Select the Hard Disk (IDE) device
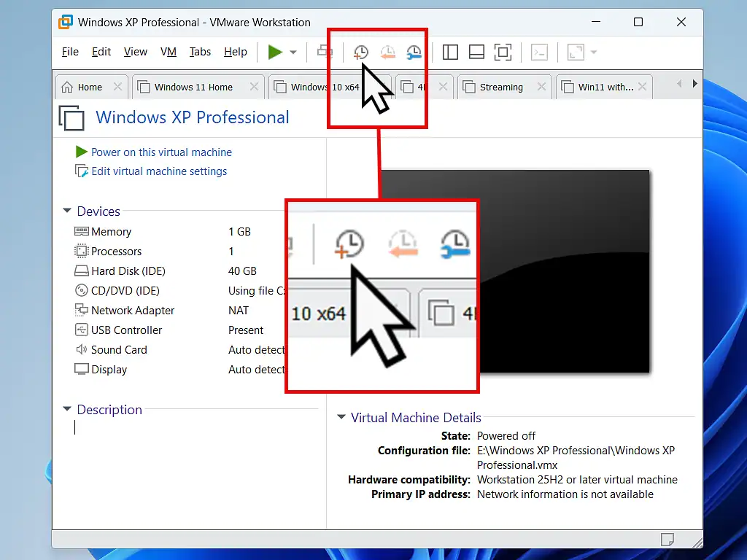This screenshot has height=560, width=747. [179, 271]
